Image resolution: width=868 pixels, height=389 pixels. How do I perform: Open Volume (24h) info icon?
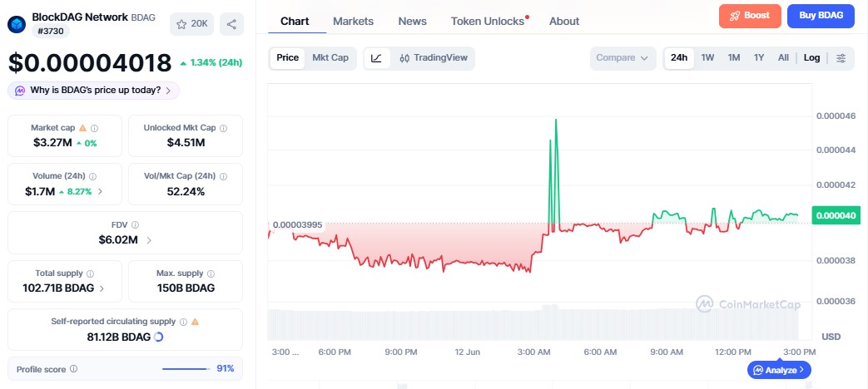point(92,177)
